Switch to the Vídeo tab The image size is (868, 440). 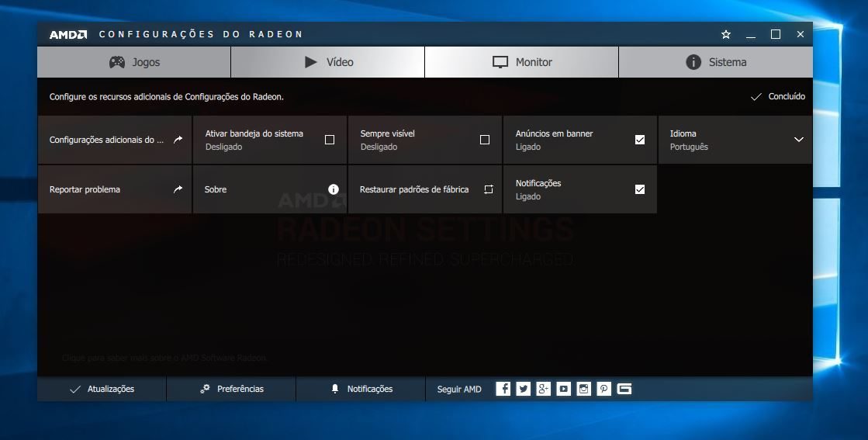point(327,62)
